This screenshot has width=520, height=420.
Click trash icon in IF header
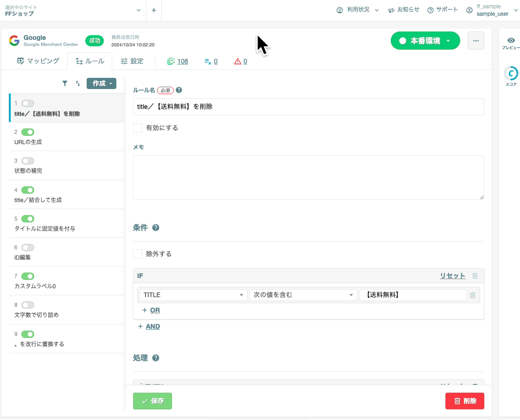pos(475,276)
